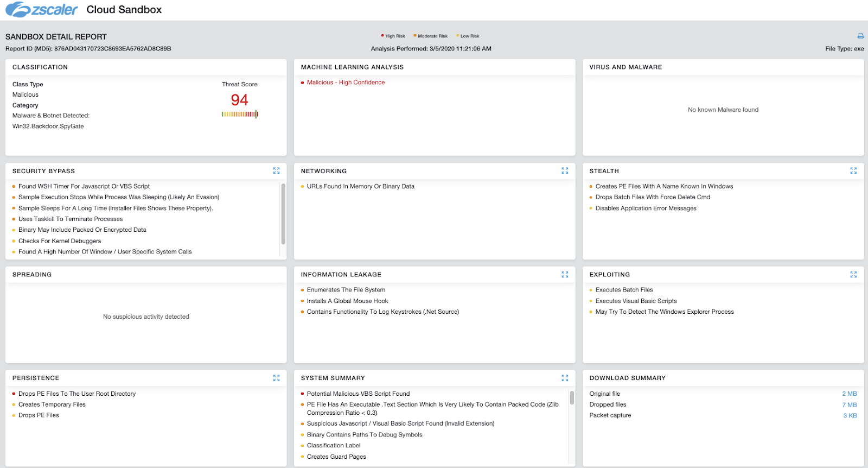Expand the System Summary panel

pos(565,378)
